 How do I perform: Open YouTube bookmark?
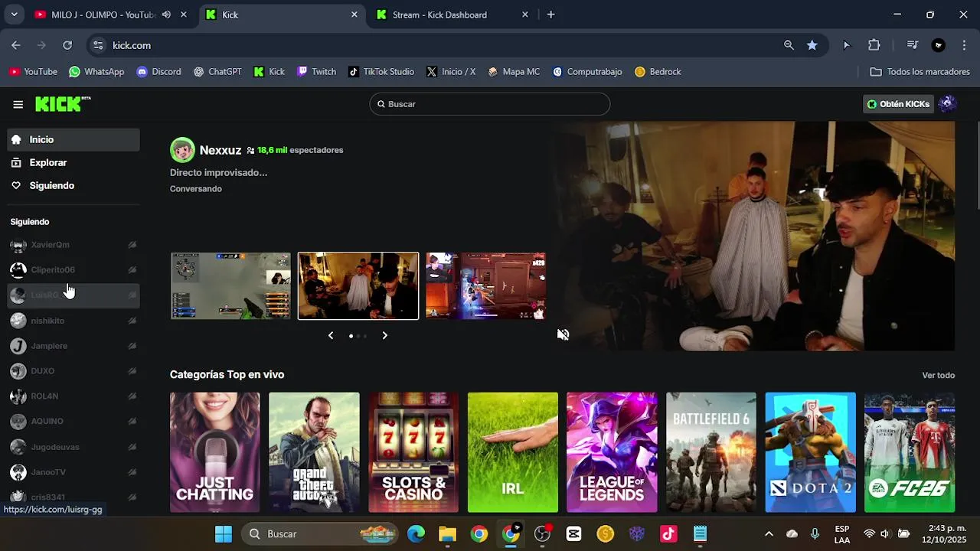pyautogui.click(x=33, y=71)
